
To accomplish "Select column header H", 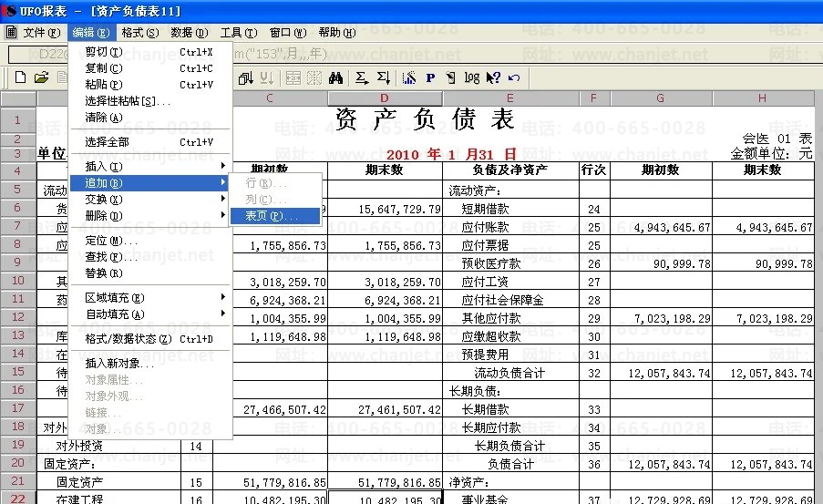I will [x=762, y=98].
